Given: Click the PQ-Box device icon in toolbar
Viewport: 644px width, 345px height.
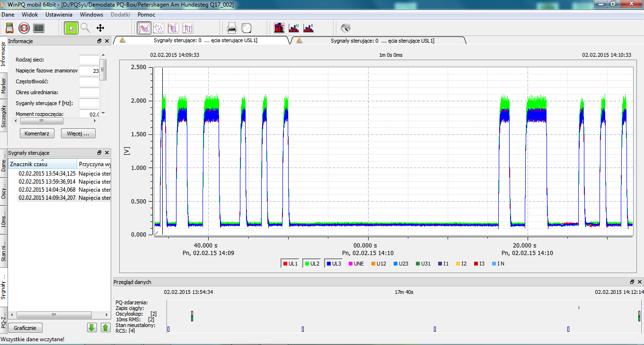Looking at the screenshot, I should [9, 28].
